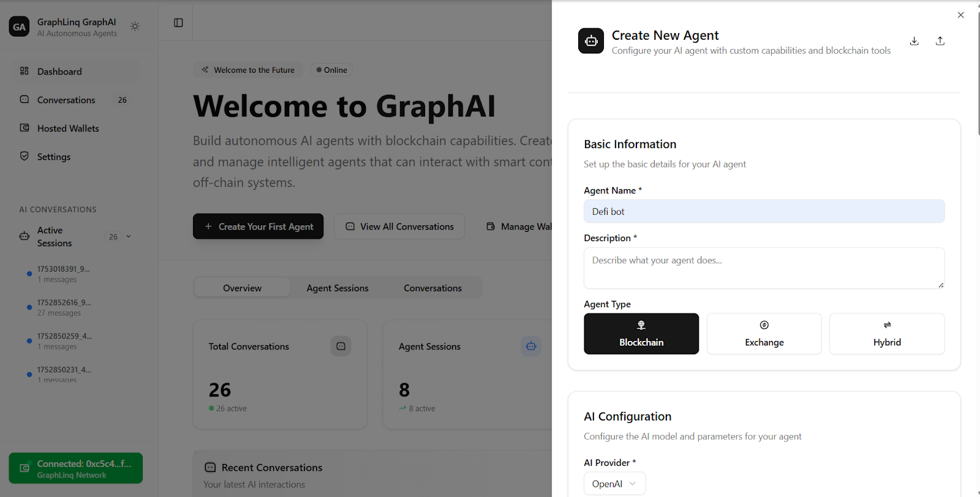Image resolution: width=980 pixels, height=497 pixels.
Task: Switch to the Agent Sessions tab
Action: (337, 288)
